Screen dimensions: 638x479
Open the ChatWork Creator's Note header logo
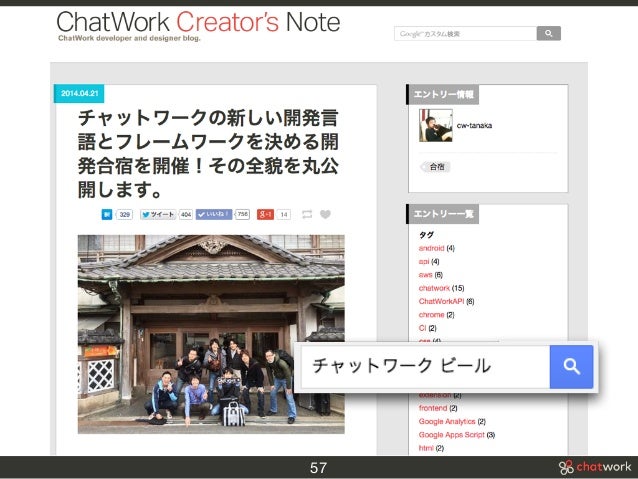coord(198,22)
